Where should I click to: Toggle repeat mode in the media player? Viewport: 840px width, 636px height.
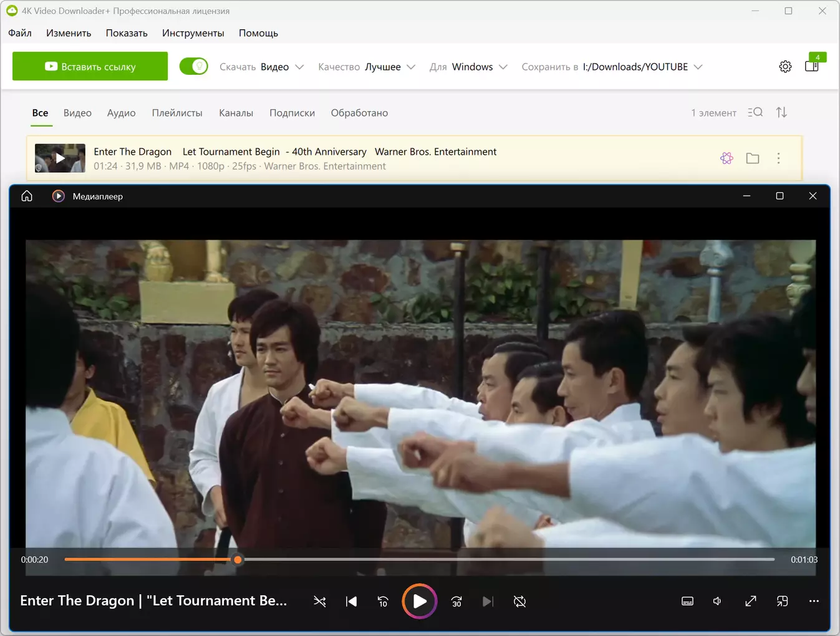pyautogui.click(x=519, y=601)
